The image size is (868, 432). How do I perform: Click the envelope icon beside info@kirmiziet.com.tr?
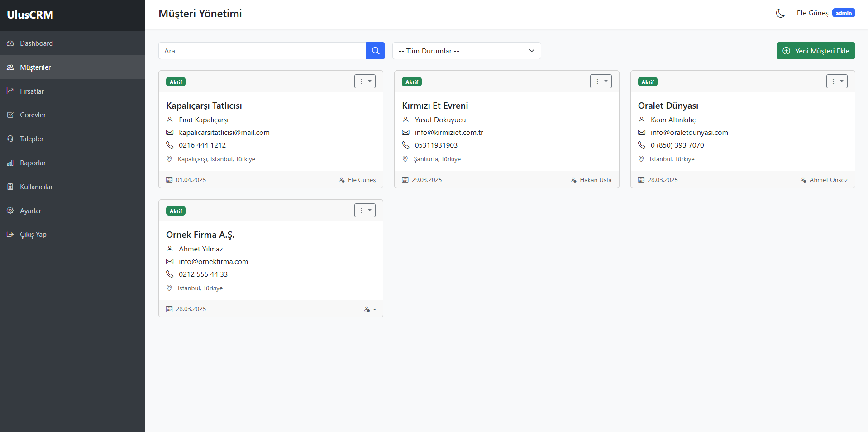coord(405,133)
